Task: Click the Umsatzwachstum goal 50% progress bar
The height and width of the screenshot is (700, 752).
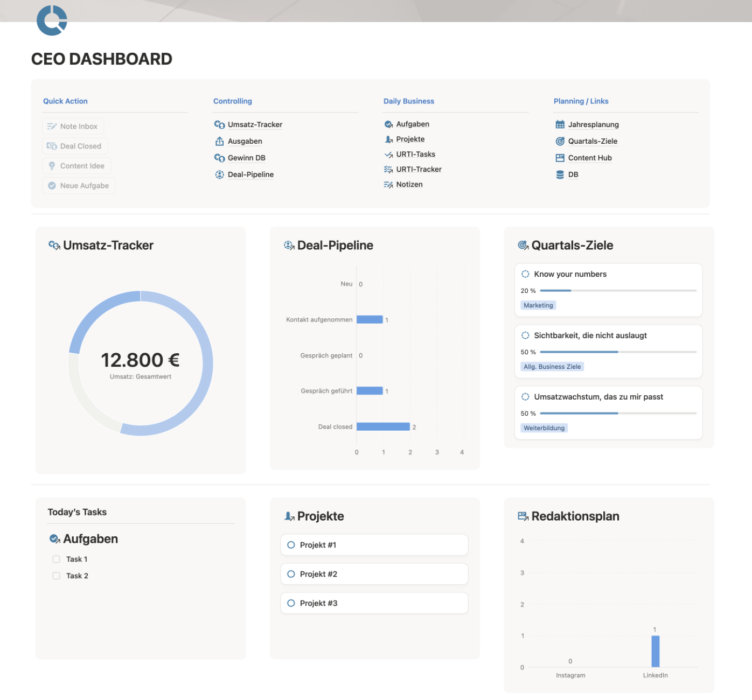Action: coord(618,414)
